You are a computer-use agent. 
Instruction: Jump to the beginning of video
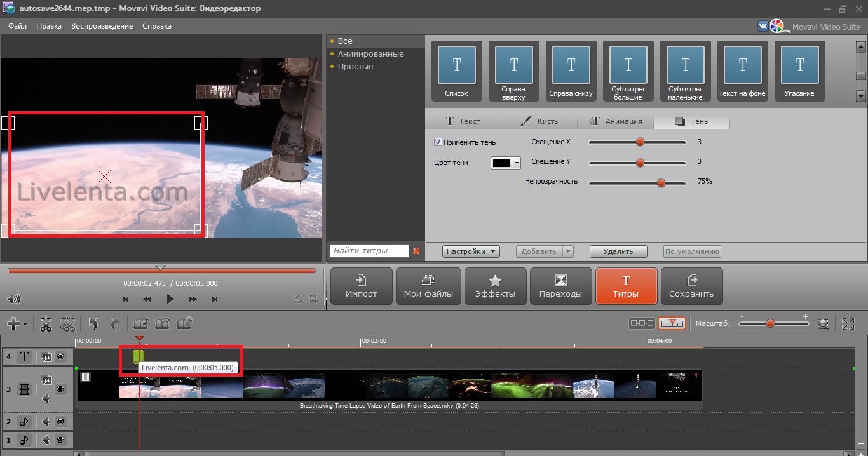126,299
